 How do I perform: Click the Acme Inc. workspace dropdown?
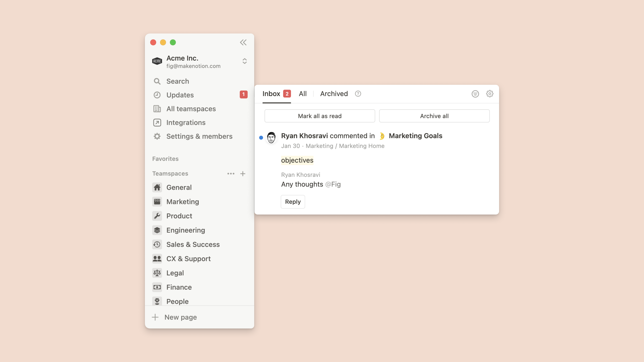[244, 62]
